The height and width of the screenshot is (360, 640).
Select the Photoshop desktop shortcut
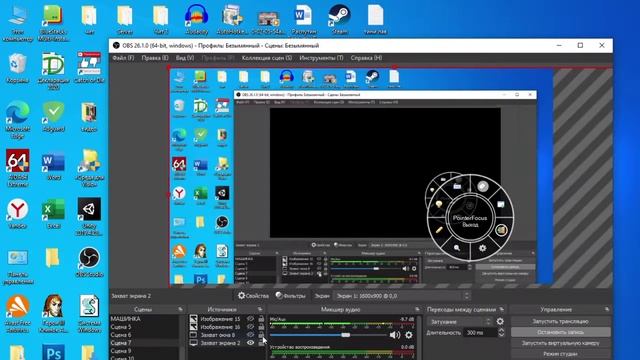[x=53, y=353]
